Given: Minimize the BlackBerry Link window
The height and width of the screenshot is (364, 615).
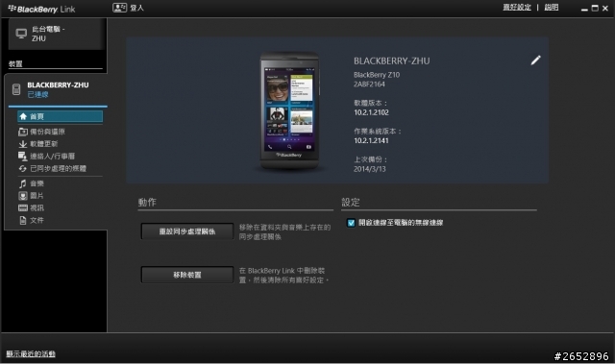Looking at the screenshot, I should click(x=584, y=9).
